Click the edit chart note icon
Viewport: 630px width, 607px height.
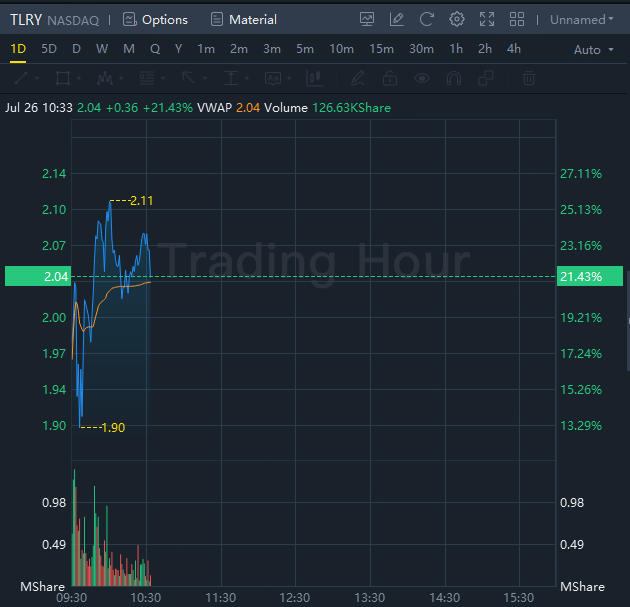click(x=397, y=19)
